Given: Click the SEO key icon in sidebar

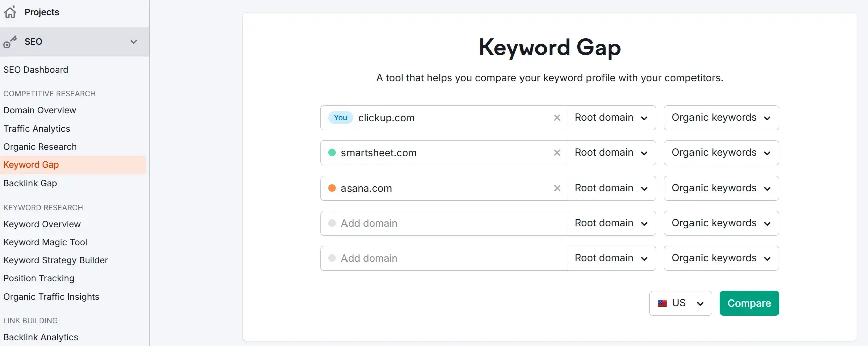Looking at the screenshot, I should point(10,42).
